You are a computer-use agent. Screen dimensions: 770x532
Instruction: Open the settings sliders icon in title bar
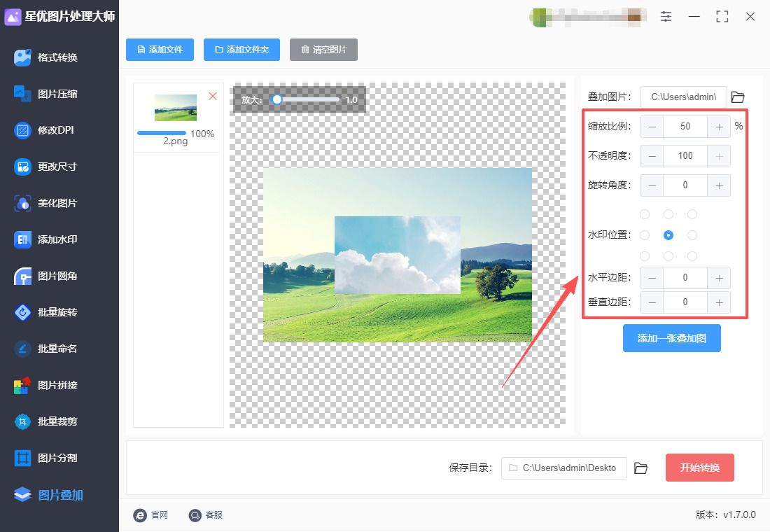coord(666,17)
